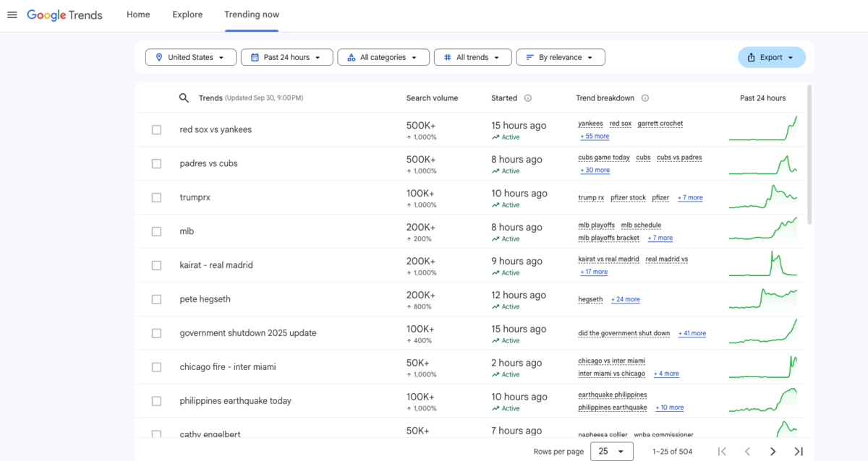Go to the Home tab
868x461 pixels.
pos(138,14)
